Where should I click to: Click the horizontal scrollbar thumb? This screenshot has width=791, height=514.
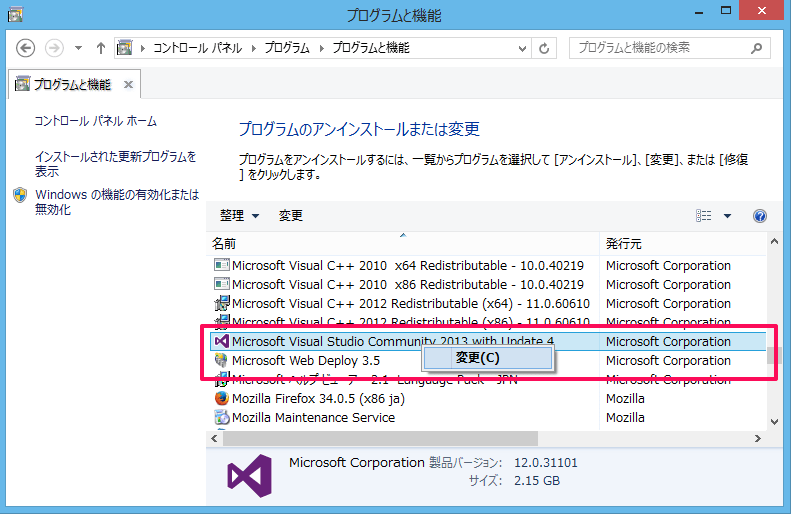381,439
